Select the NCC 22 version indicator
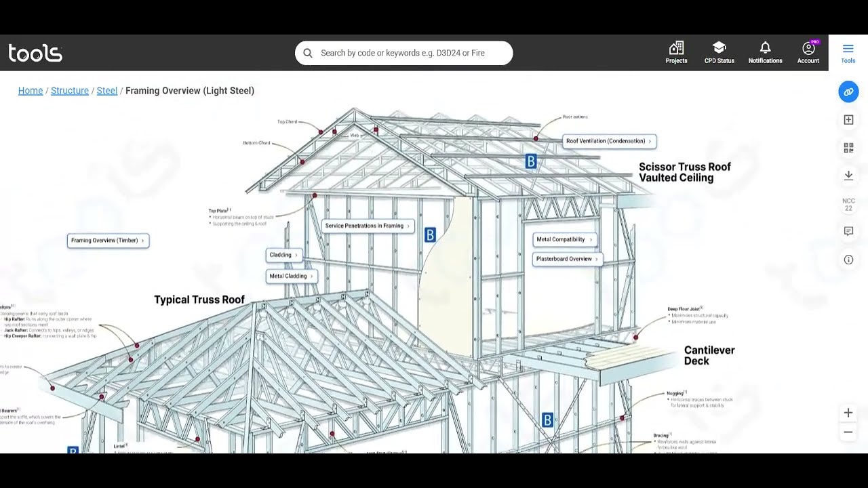 tap(848, 205)
